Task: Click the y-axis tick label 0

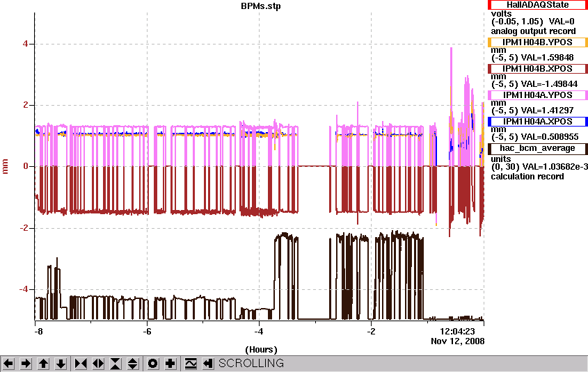Action: coord(26,166)
